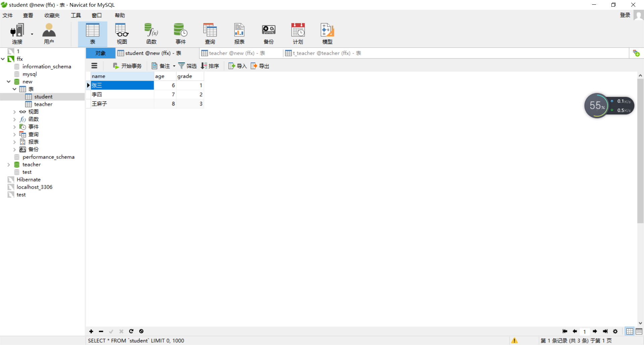The image size is (644, 345).
Task: Select the information_schema database
Action: 47,66
